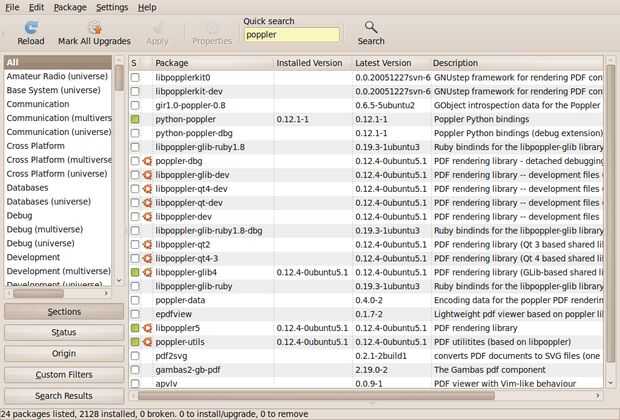
Task: Click the Quick search input field
Action: point(292,35)
